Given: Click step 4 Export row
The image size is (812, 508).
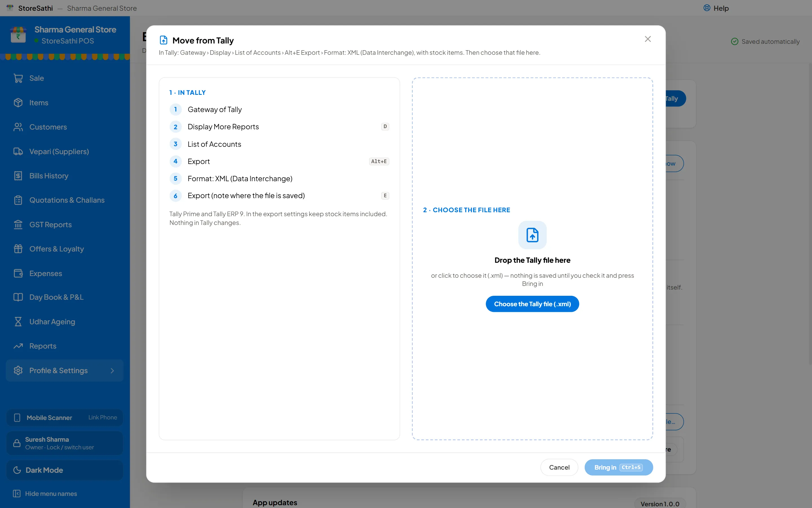Looking at the screenshot, I should 279,161.
